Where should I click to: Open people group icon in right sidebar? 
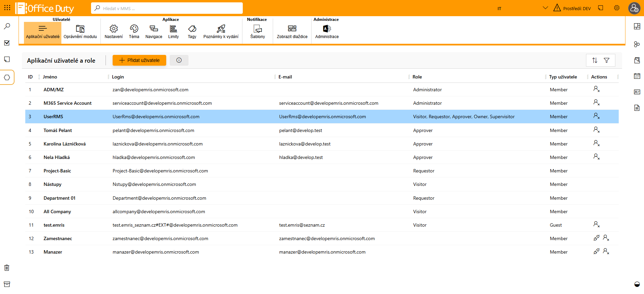[637, 44]
